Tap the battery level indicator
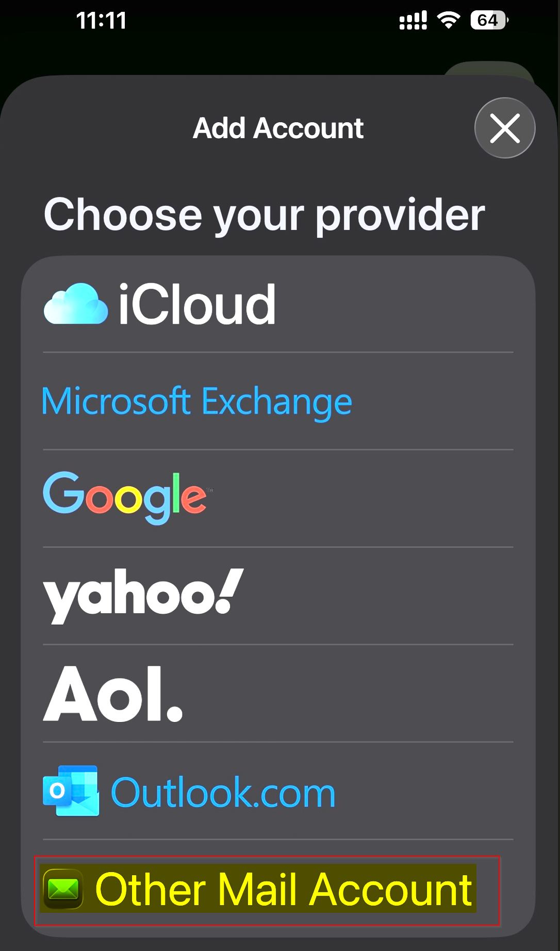The height and width of the screenshot is (951, 560). point(488,21)
